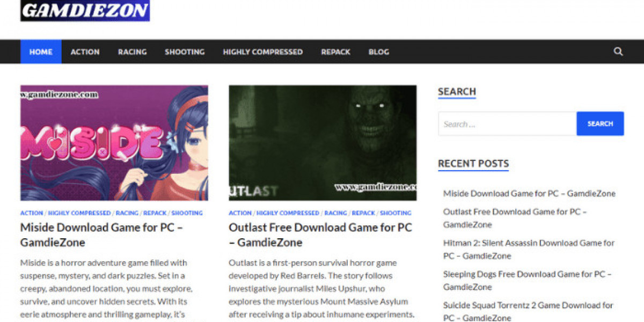644x322 pixels.
Task: Open recent post Outlast Free Download link
Action: coord(515,218)
